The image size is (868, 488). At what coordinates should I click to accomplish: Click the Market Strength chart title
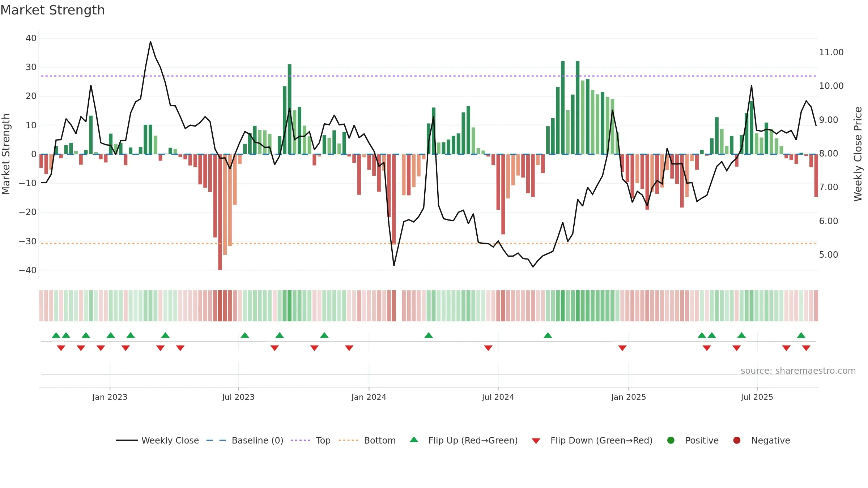coord(52,10)
